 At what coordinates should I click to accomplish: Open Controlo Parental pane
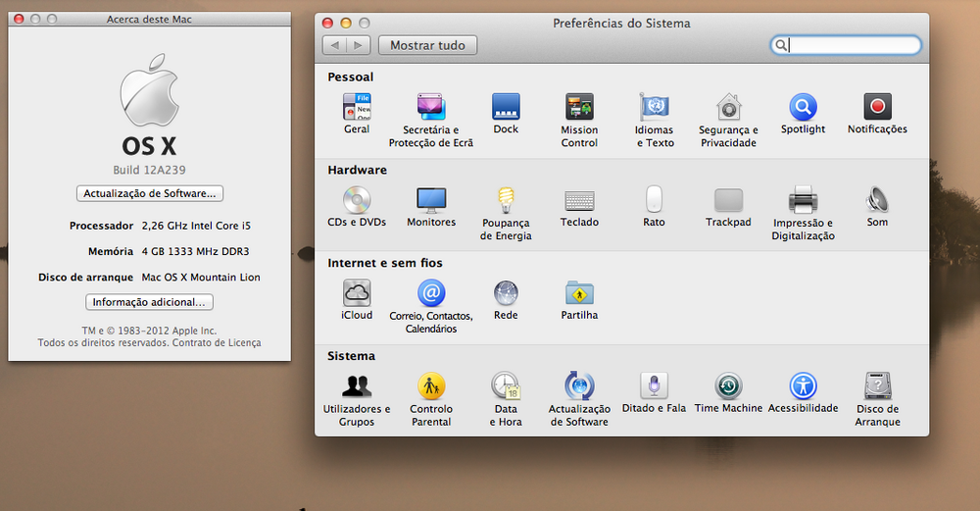tap(431, 399)
